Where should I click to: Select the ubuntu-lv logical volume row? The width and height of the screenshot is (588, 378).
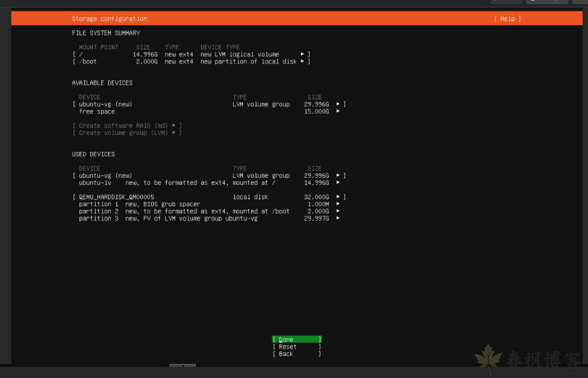click(x=209, y=183)
